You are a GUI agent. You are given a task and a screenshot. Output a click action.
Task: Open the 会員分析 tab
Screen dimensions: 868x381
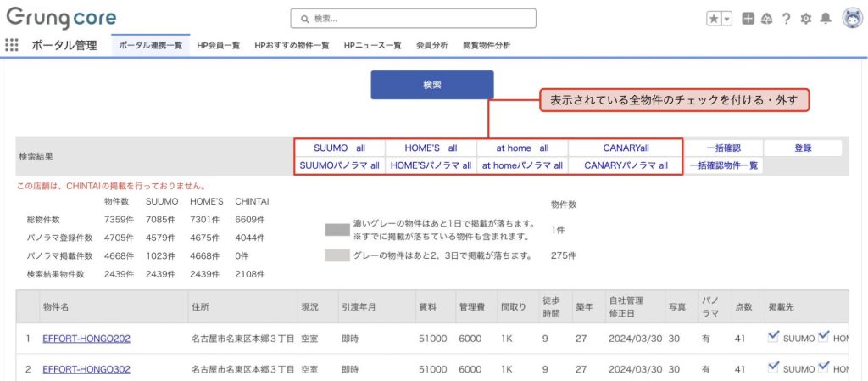click(431, 45)
